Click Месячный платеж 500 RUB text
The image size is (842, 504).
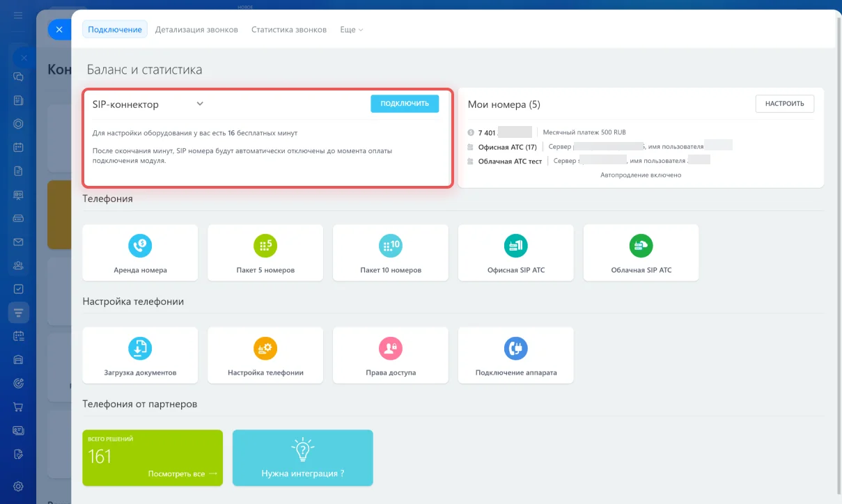[584, 132]
